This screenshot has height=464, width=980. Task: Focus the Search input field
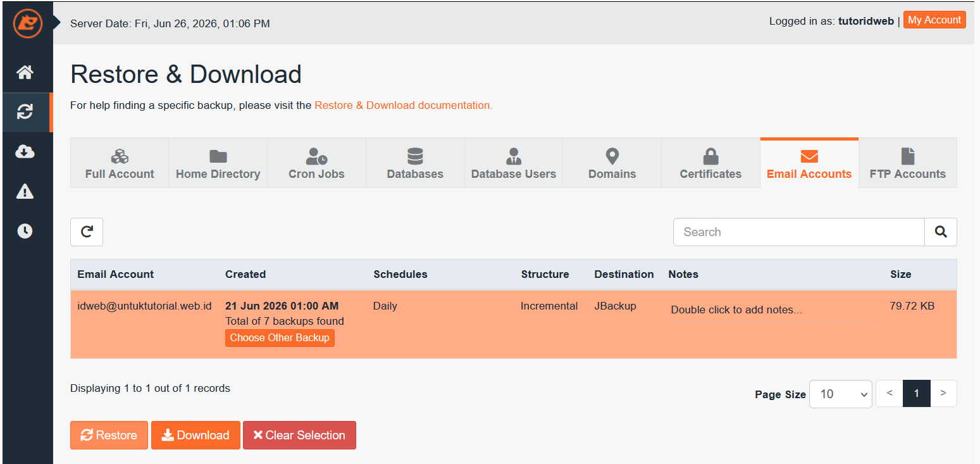[x=799, y=232]
